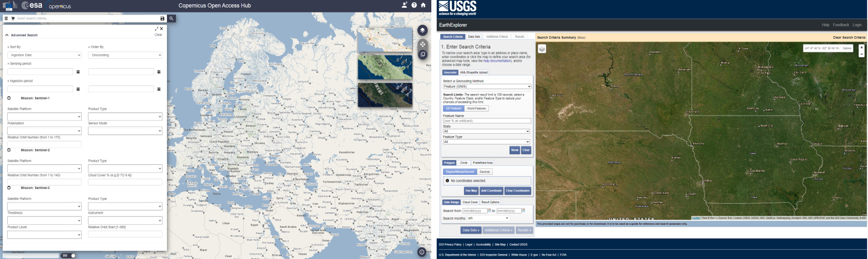
Task: Select the Cloud Cover tab
Action: (470, 202)
